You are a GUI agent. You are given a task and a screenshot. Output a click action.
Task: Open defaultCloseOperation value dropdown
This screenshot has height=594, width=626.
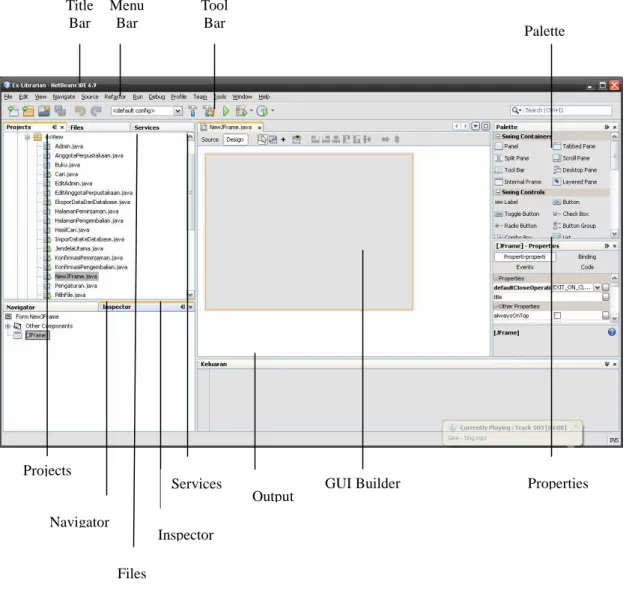[597, 287]
